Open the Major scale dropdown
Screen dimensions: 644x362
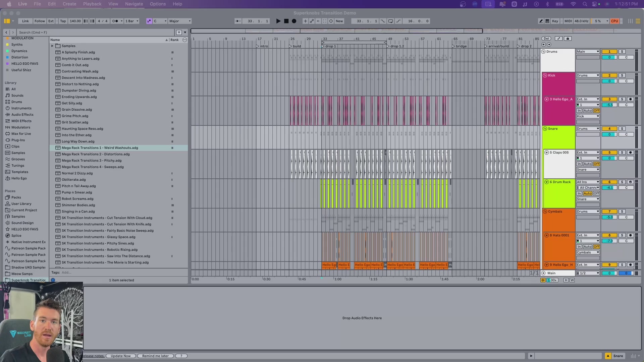pos(180,21)
